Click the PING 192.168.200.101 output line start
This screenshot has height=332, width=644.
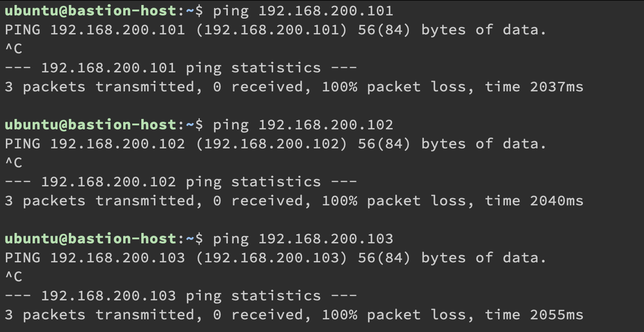pos(23,30)
